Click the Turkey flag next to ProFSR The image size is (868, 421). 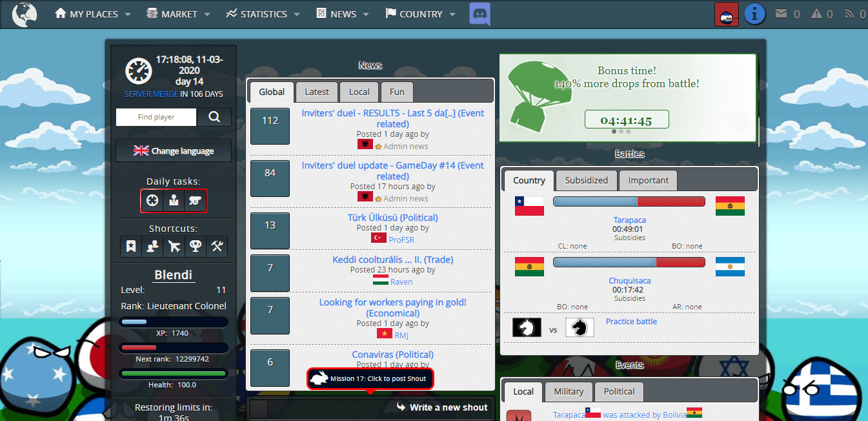coord(379,238)
